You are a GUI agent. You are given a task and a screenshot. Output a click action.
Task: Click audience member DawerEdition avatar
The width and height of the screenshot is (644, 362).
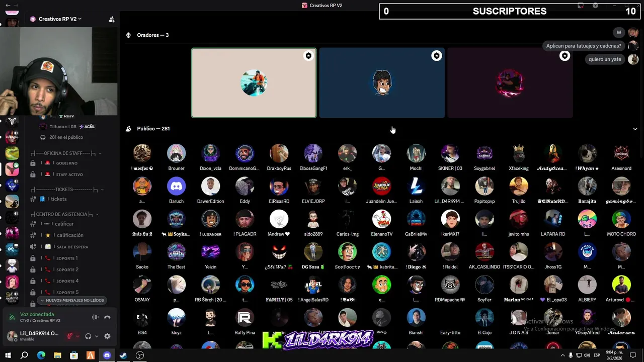[x=210, y=187]
